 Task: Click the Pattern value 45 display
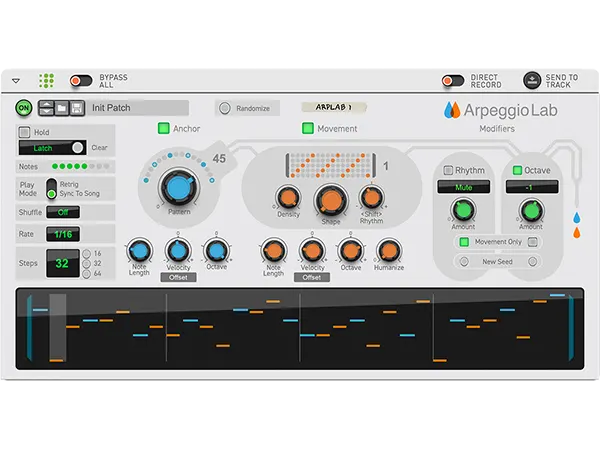[x=219, y=158]
